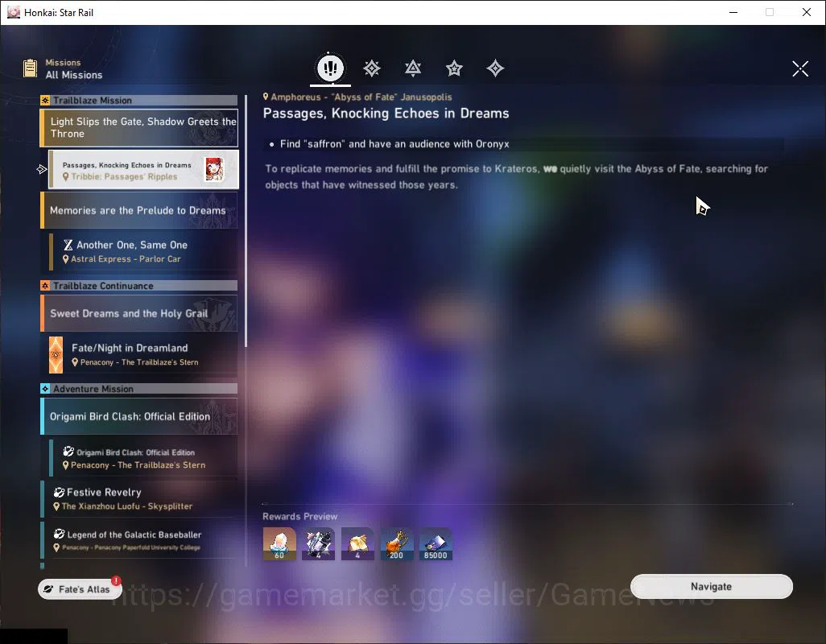Image resolution: width=826 pixels, height=644 pixels.
Task: Click Adventure Mission header diamond icon
Action: [45, 389]
